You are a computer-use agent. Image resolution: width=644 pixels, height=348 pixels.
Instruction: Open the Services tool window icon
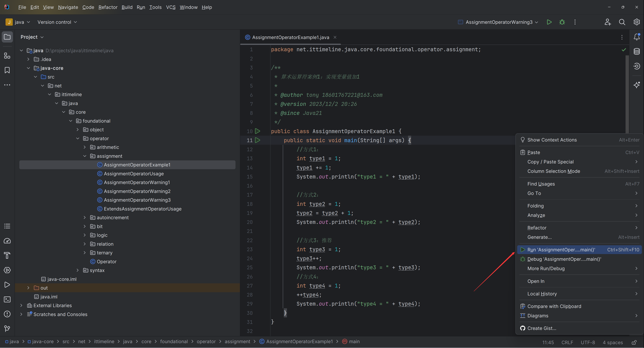point(7,270)
